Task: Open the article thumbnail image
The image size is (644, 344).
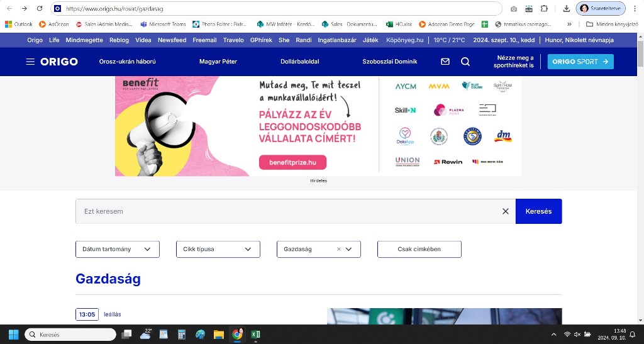Action: click(445, 316)
